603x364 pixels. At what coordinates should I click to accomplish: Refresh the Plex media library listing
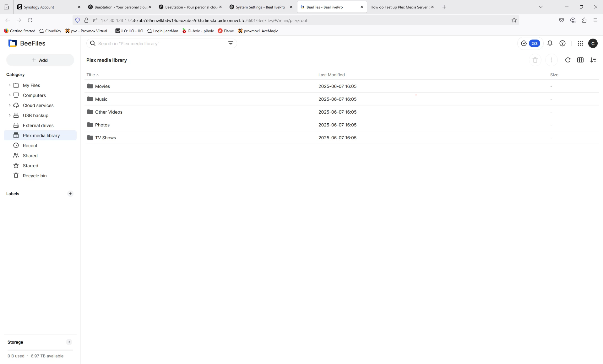568,60
